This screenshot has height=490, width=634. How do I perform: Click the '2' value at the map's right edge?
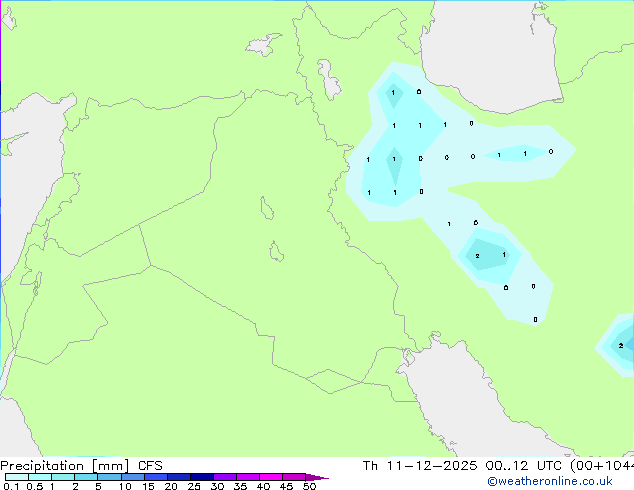click(621, 346)
